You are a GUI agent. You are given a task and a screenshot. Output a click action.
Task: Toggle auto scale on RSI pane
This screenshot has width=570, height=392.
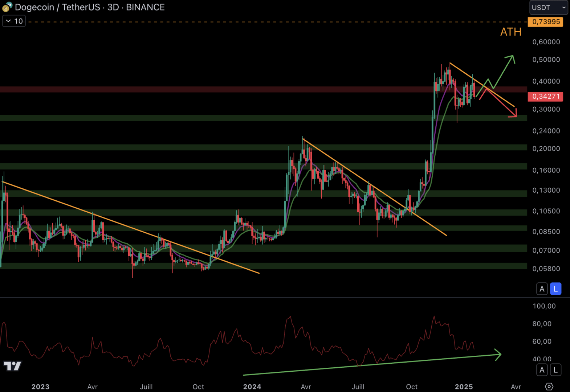pyautogui.click(x=542, y=370)
